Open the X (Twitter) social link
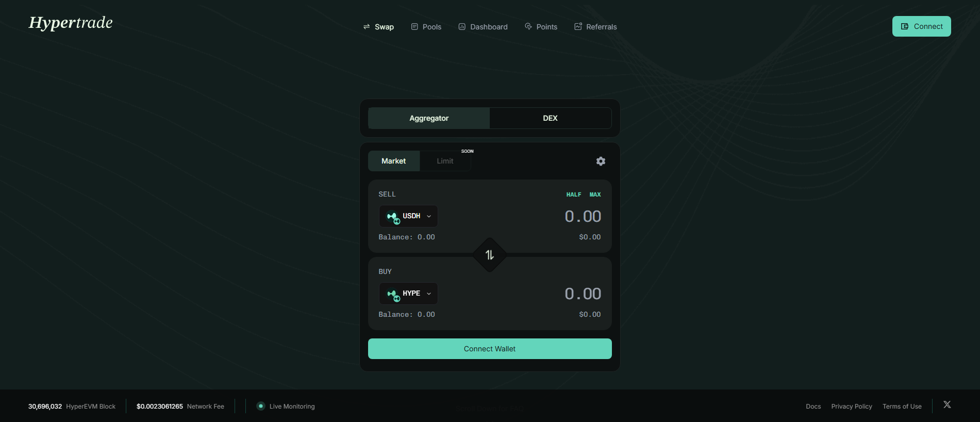 pos(947,404)
